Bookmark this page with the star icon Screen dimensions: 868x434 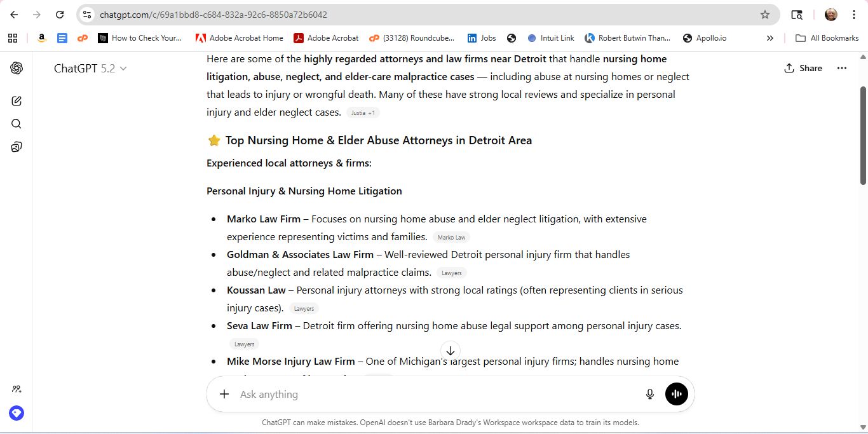coord(765,15)
